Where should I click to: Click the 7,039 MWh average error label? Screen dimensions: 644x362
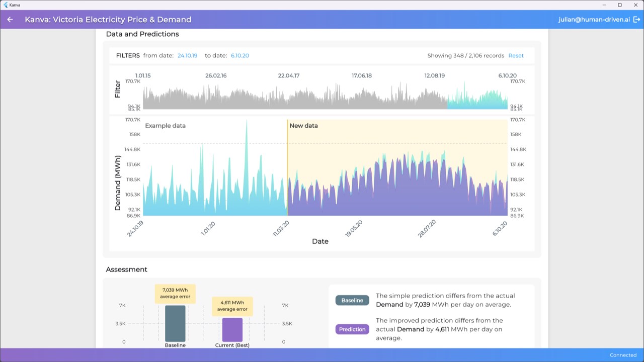point(175,294)
